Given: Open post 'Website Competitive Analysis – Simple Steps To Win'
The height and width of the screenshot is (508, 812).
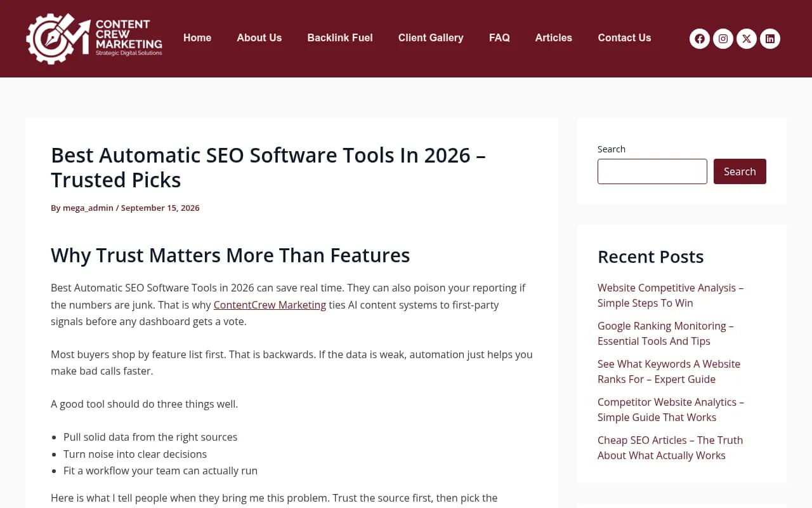Looking at the screenshot, I should tap(671, 295).
